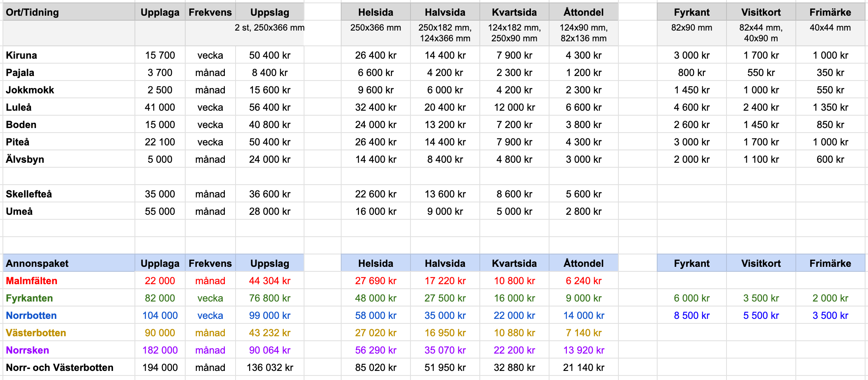Image resolution: width=868 pixels, height=380 pixels.
Task: Select the Umeå Upplaga value 55 000
Action: [x=160, y=211]
